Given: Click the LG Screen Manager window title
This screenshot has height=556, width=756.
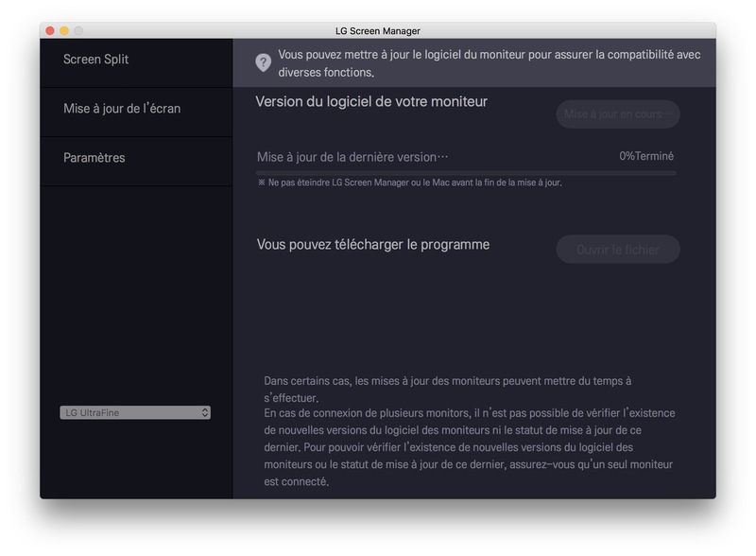Looking at the screenshot, I should coord(377,31).
